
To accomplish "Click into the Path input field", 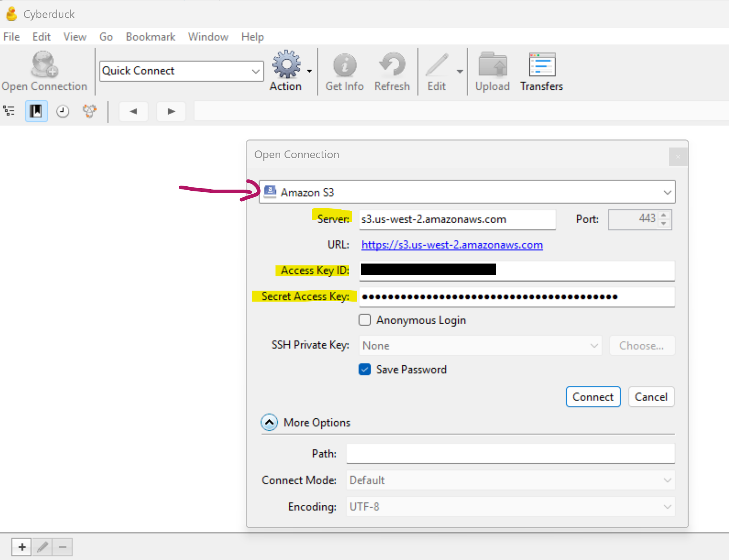I will coord(510,453).
